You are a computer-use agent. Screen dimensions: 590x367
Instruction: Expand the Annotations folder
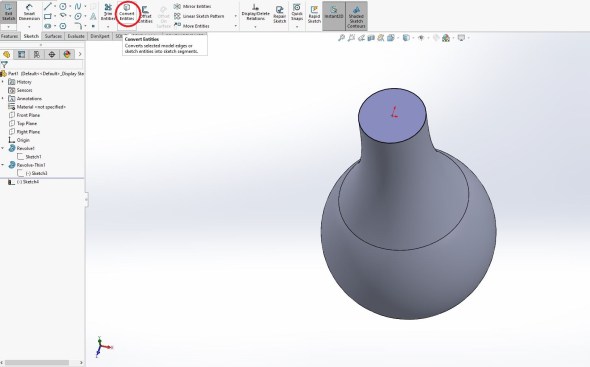(3, 98)
